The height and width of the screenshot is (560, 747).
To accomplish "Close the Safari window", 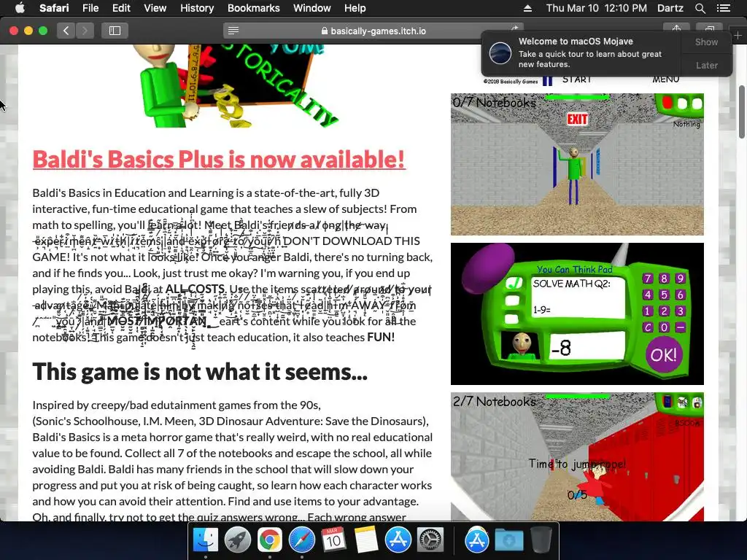I will tap(14, 31).
